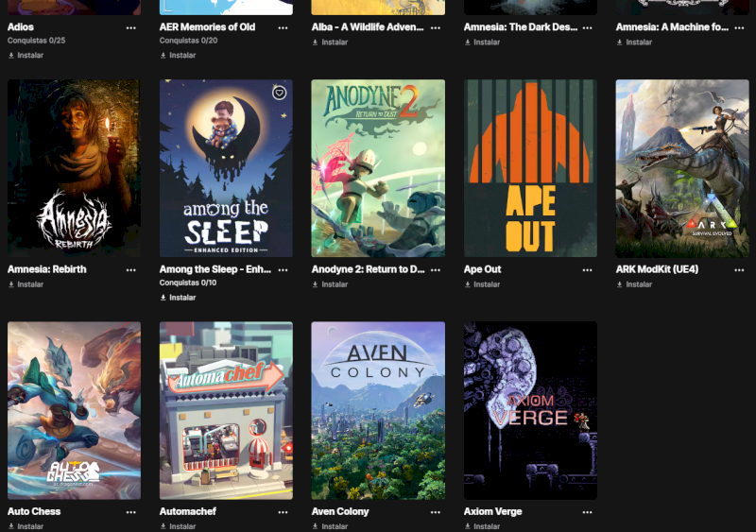Open the three-dot menu for Axiom Verge
Image resolution: width=756 pixels, height=532 pixels.
(x=587, y=512)
